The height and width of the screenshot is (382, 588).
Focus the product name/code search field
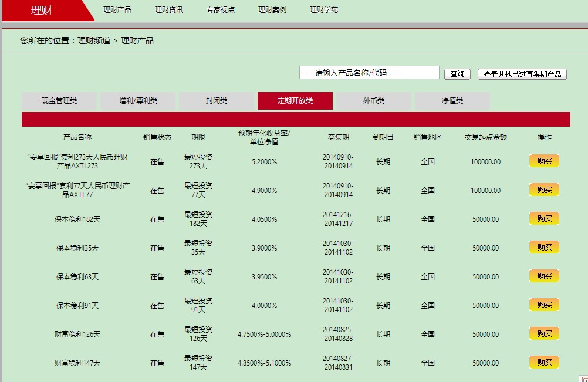click(369, 73)
